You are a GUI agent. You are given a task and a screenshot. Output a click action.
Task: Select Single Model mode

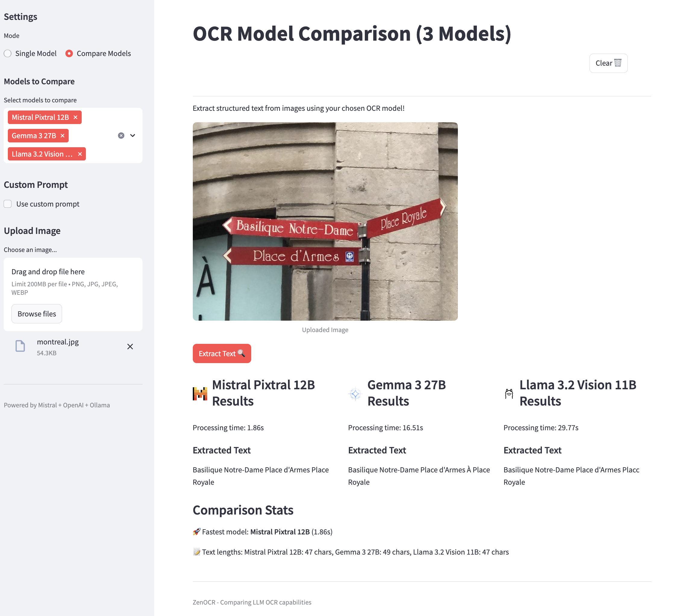(8, 54)
